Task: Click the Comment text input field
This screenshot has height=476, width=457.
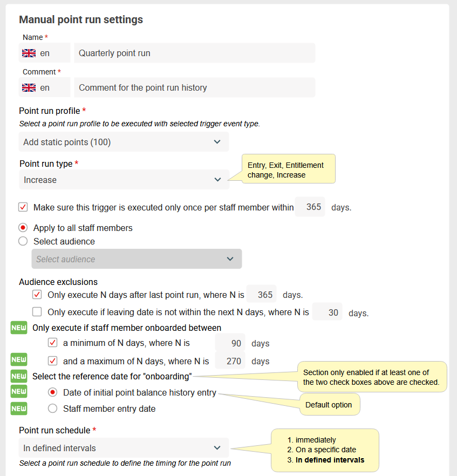Action: click(x=194, y=87)
